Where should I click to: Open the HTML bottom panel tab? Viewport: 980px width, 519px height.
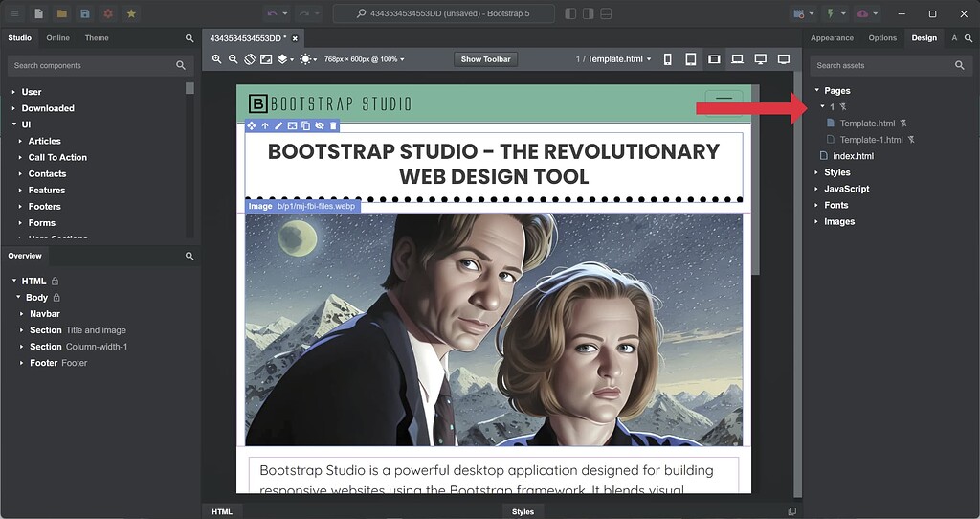(222, 511)
